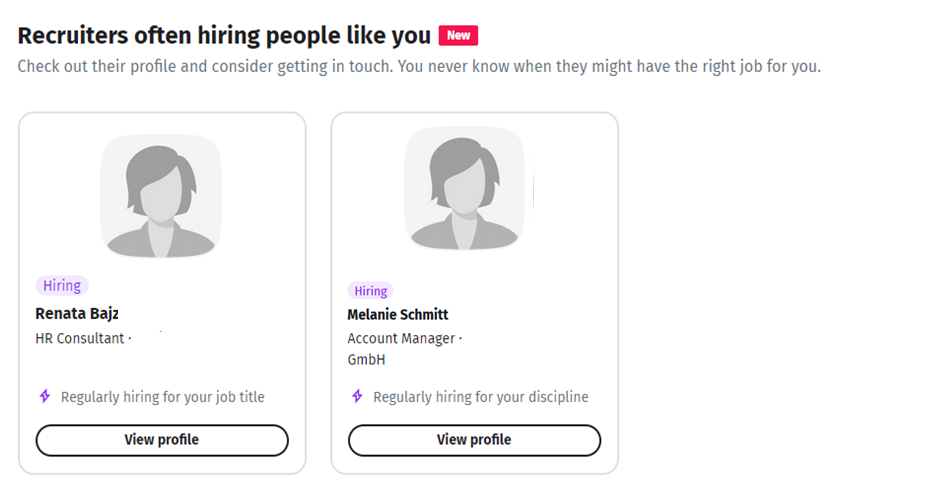Image resolution: width=940 pixels, height=480 pixels.
Task: Click the name Renata Bajz
Action: [77, 314]
